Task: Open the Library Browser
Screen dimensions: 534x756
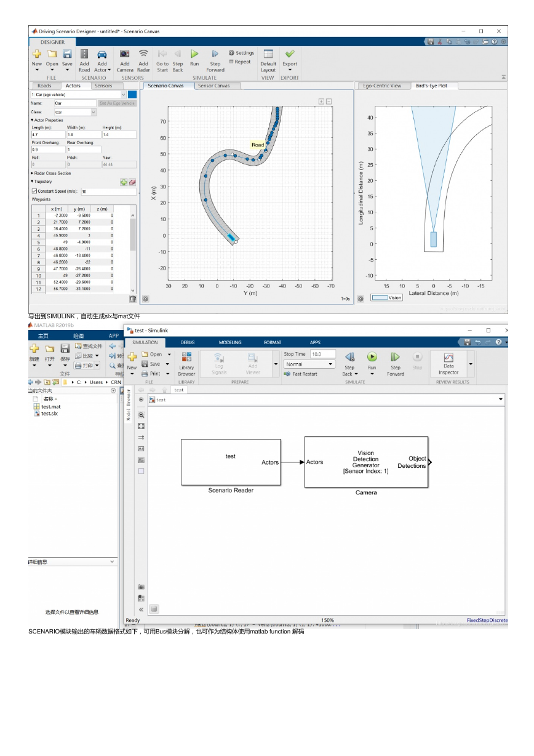Action: point(186,364)
